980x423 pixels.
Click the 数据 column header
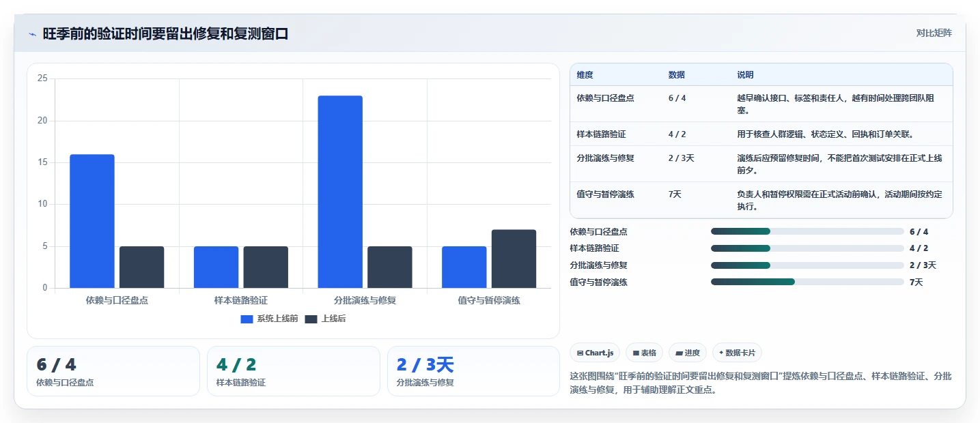(677, 75)
